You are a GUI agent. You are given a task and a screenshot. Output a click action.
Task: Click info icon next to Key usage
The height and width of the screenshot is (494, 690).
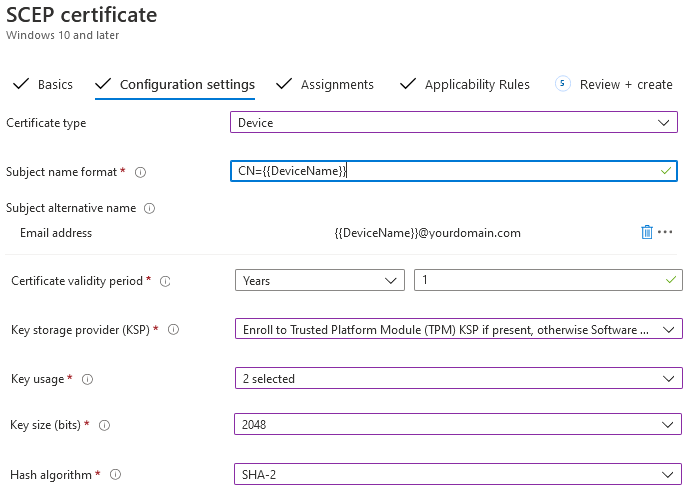pyautogui.click(x=88, y=379)
